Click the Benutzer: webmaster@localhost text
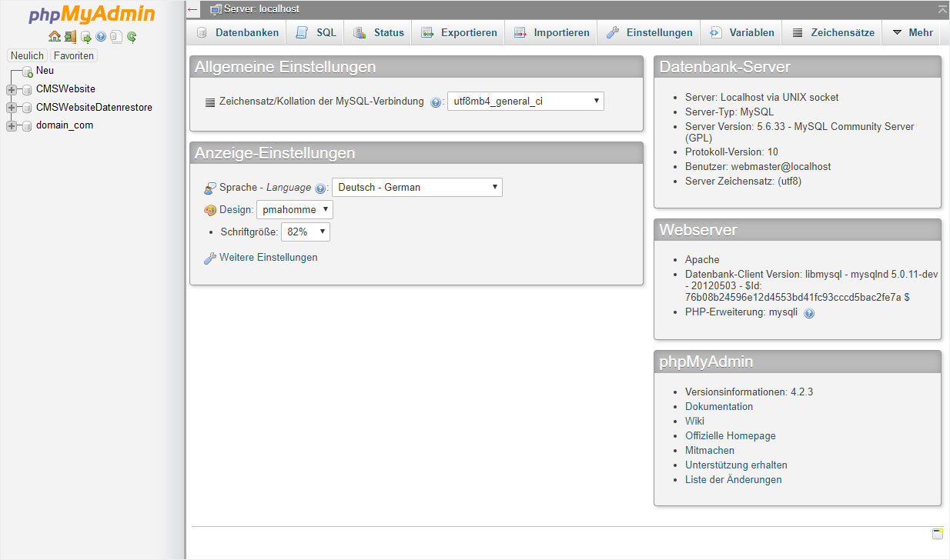This screenshot has width=950, height=560. point(758,166)
